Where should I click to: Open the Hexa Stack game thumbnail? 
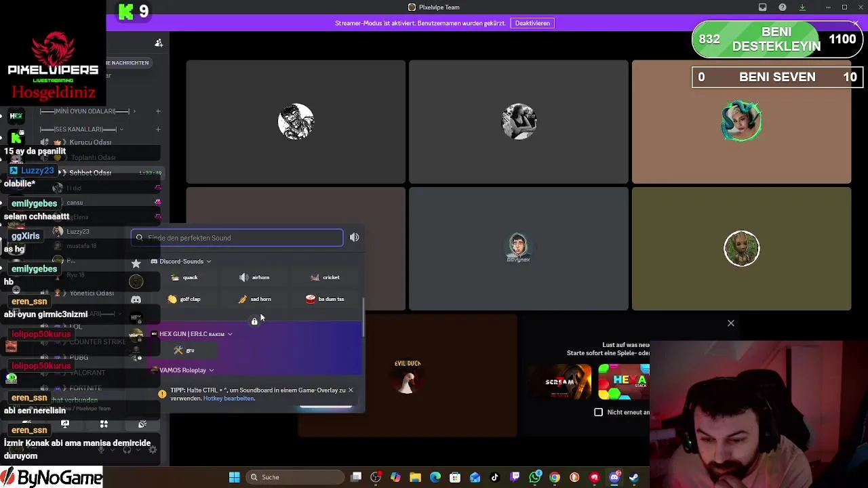coord(624,382)
